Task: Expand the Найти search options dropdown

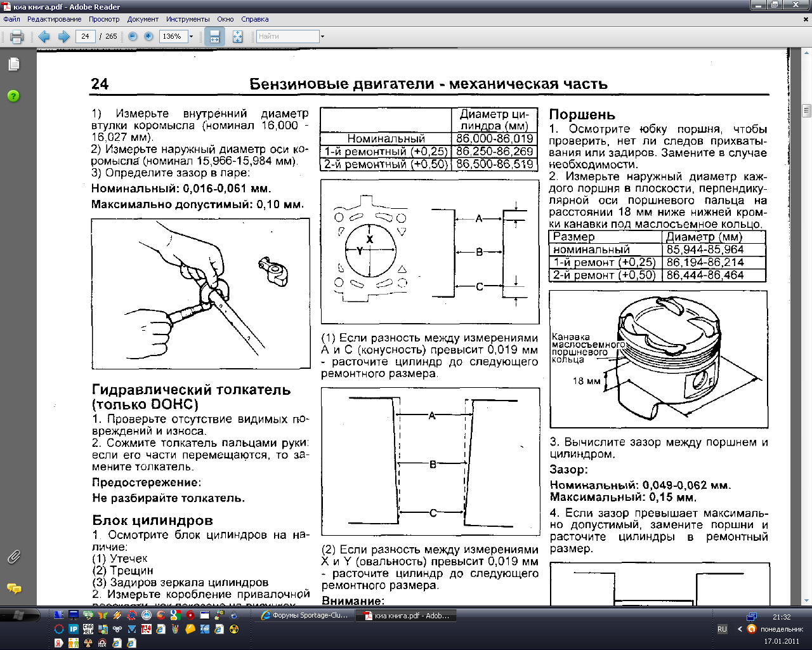Action: pos(322,37)
